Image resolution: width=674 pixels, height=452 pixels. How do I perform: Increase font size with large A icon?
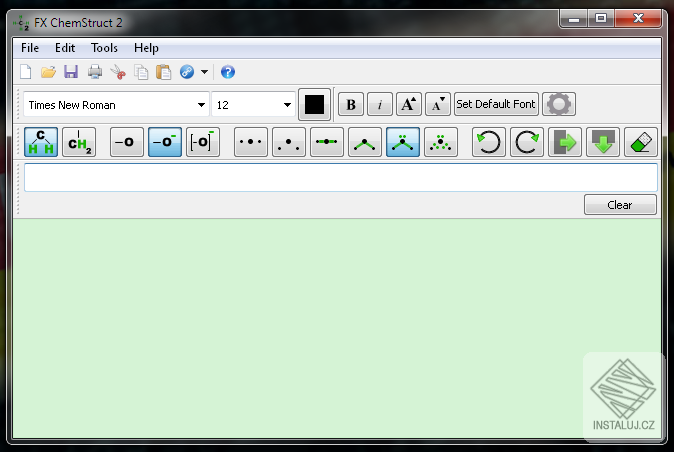pyautogui.click(x=408, y=104)
